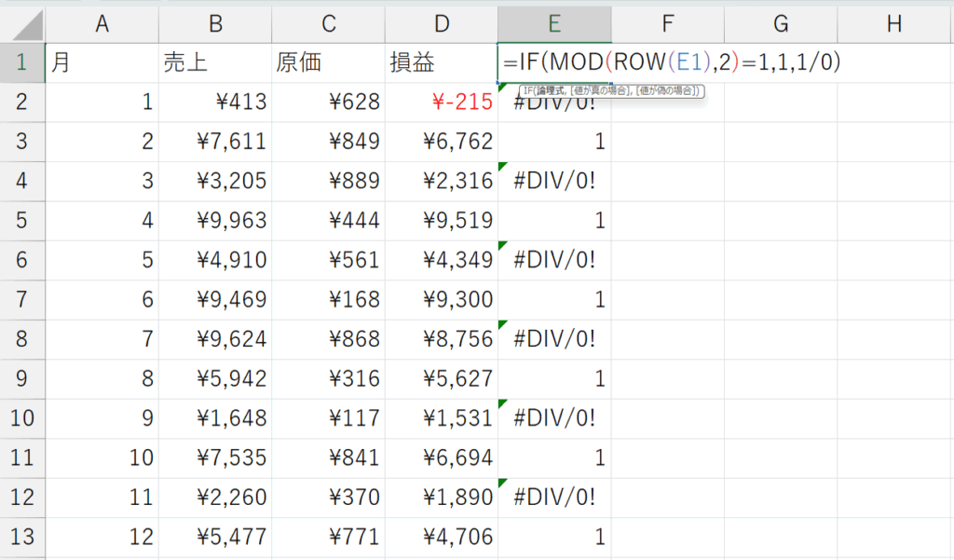Click green error indicator in cell E2
Screen dimensions: 954x560
point(503,88)
